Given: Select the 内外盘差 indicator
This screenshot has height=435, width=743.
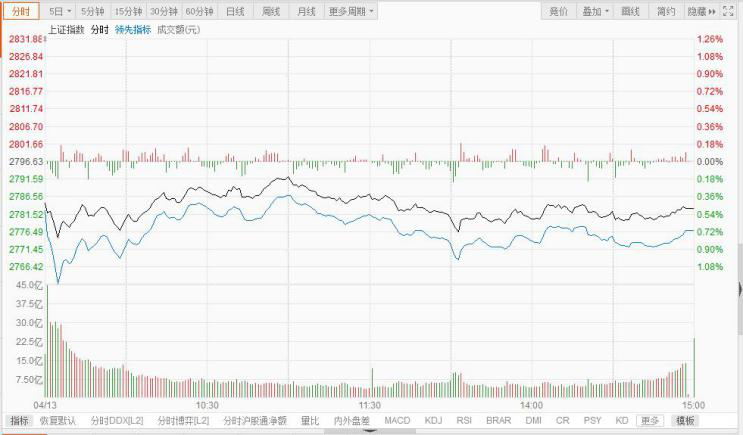Looking at the screenshot, I should (352, 421).
